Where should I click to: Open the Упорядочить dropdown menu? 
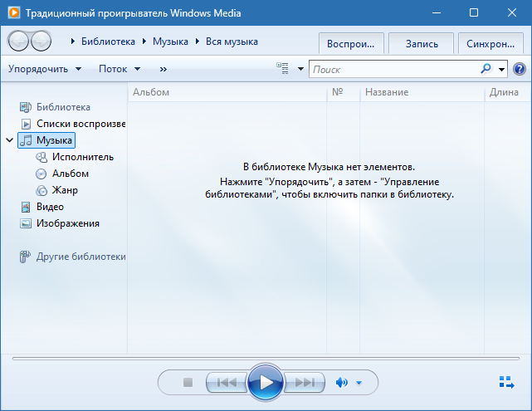pos(45,69)
